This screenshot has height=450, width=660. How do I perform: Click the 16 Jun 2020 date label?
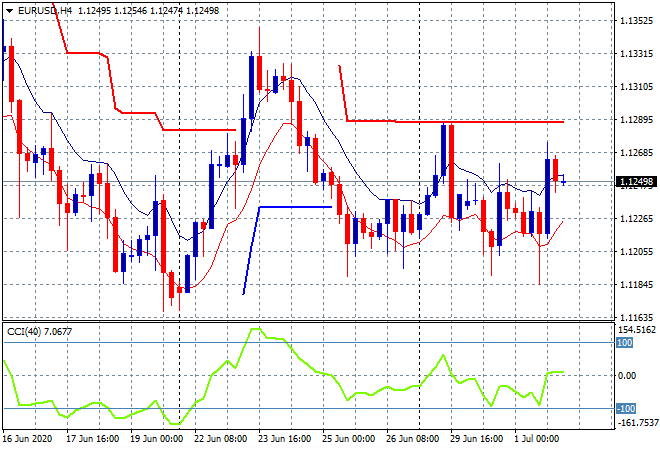(28, 439)
